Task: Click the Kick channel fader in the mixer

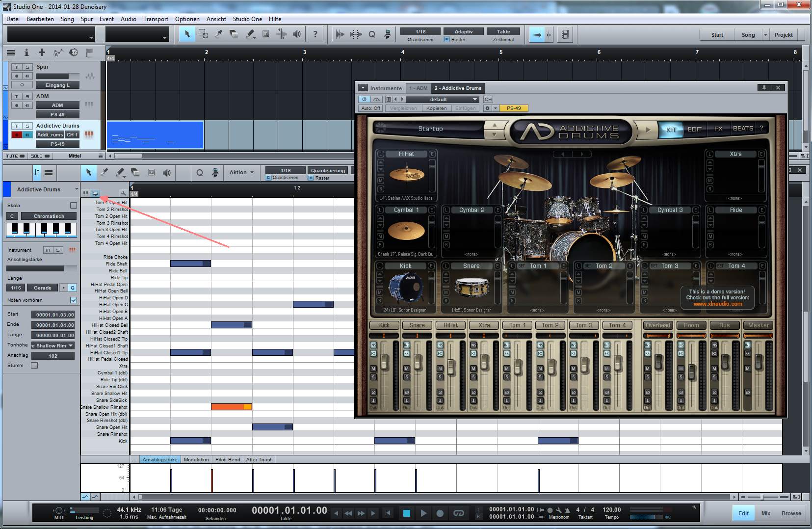Action: (x=384, y=362)
